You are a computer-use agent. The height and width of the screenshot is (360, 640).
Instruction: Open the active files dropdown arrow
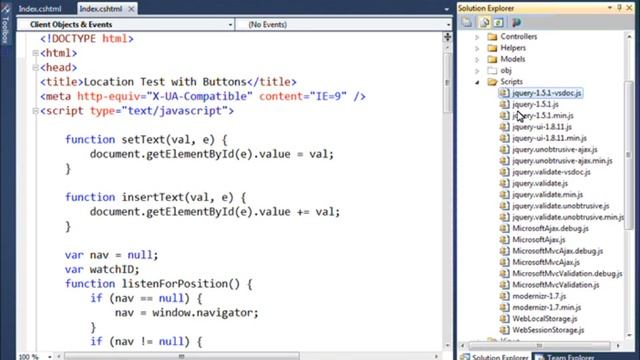tap(447, 9)
